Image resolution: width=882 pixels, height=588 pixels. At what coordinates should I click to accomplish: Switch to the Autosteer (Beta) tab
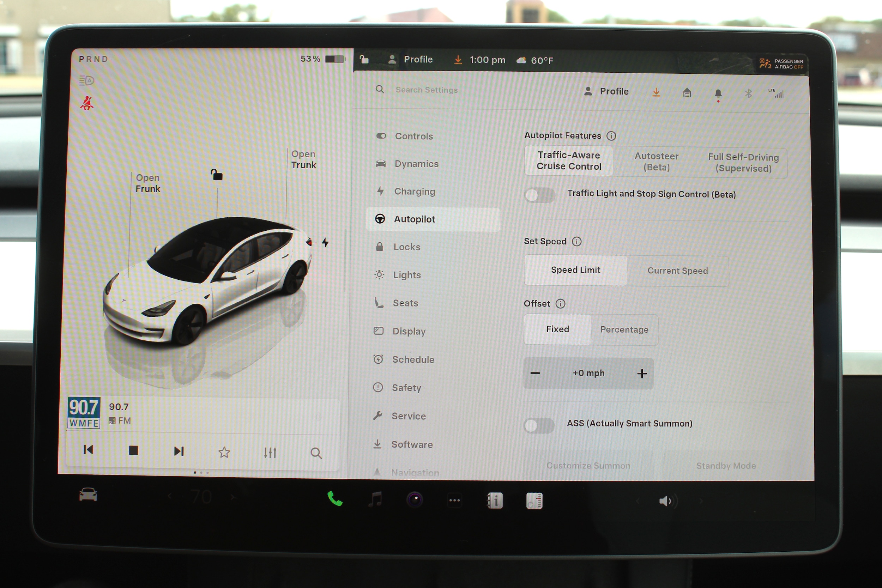[656, 162]
